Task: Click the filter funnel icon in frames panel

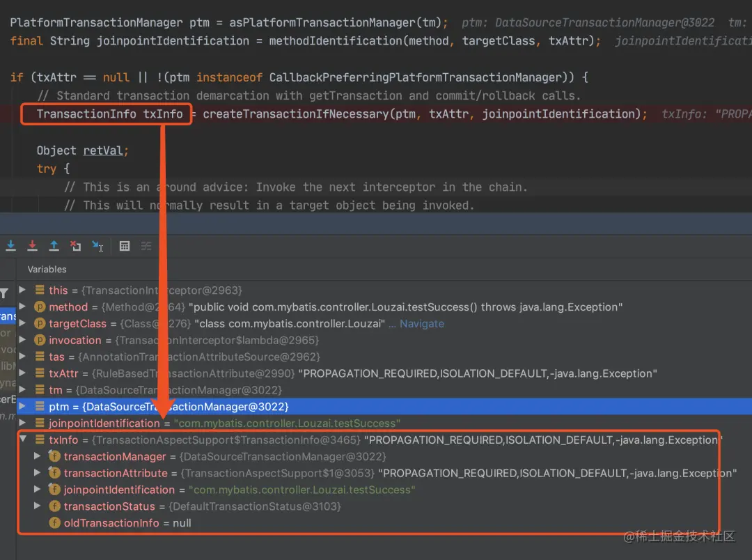Action: (4, 293)
